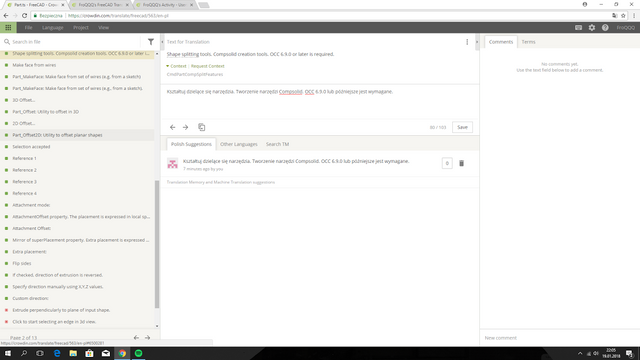Select untranslated 'Click to start selecting an edge' string
640x360 pixels.
(x=78, y=322)
